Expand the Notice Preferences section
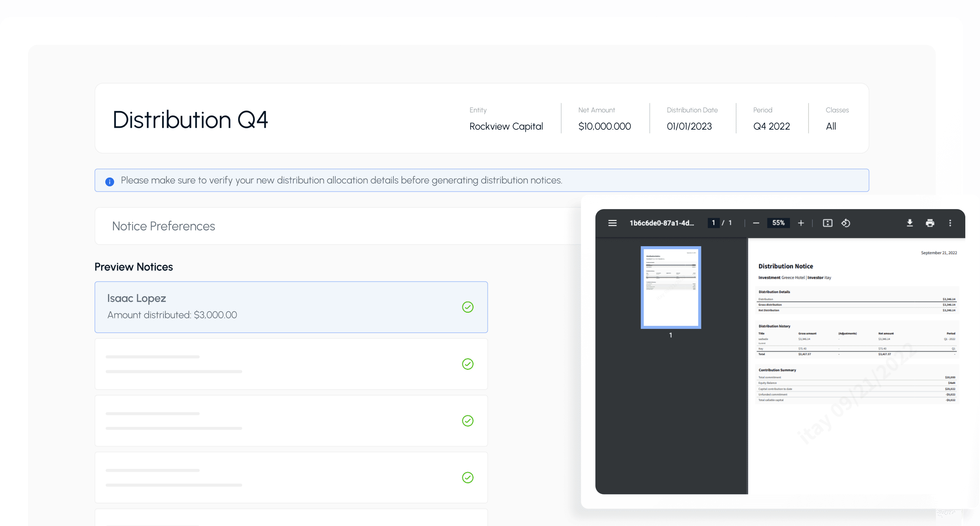980x526 pixels. click(x=163, y=226)
